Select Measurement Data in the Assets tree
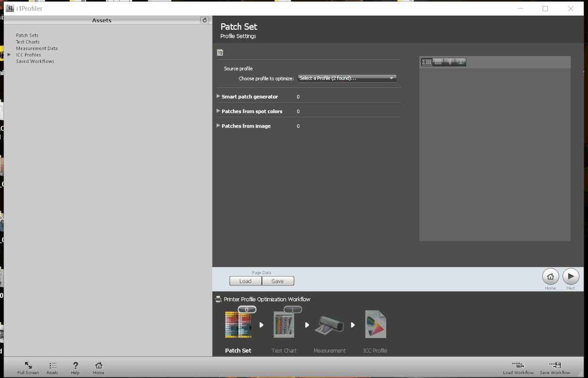 [x=37, y=48]
